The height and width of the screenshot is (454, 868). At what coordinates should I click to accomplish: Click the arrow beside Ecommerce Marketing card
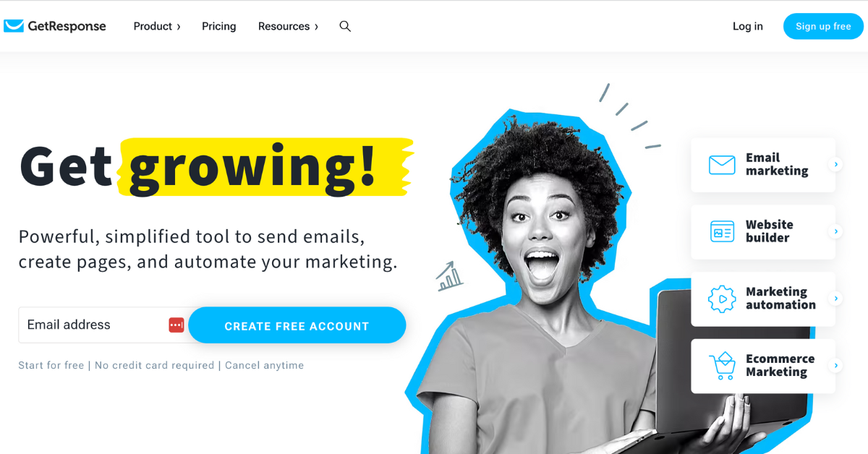(x=836, y=366)
